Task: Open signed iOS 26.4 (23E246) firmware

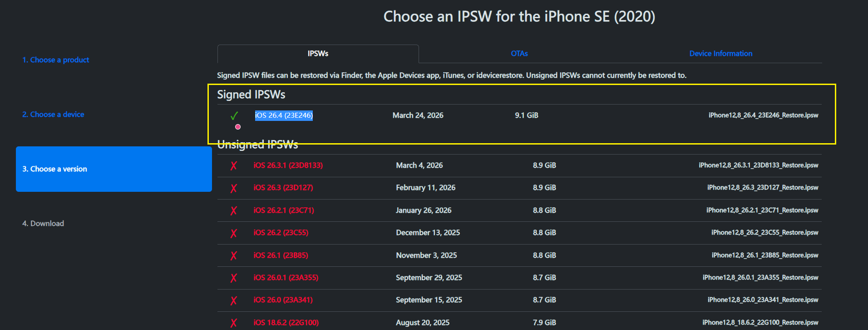Action: (284, 115)
